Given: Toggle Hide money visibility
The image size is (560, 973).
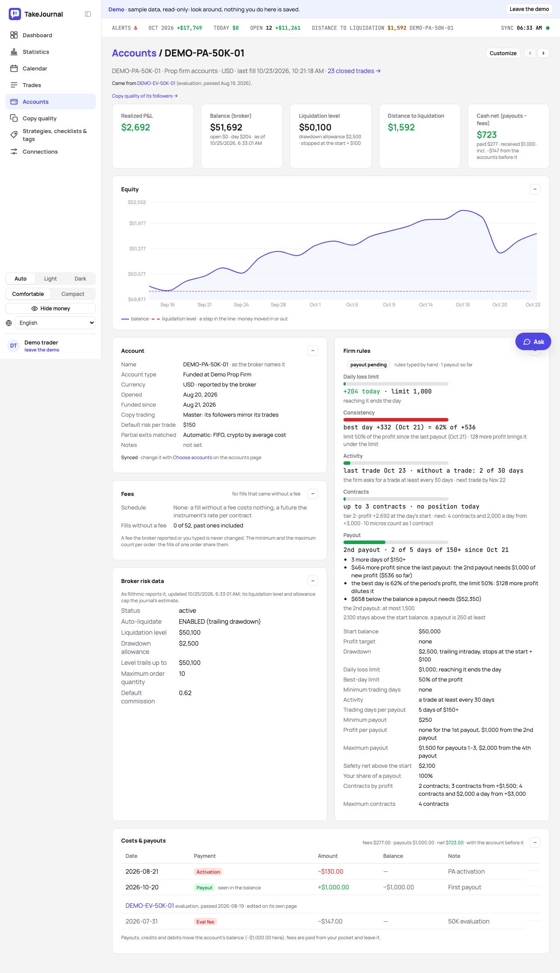Looking at the screenshot, I should 50,309.
